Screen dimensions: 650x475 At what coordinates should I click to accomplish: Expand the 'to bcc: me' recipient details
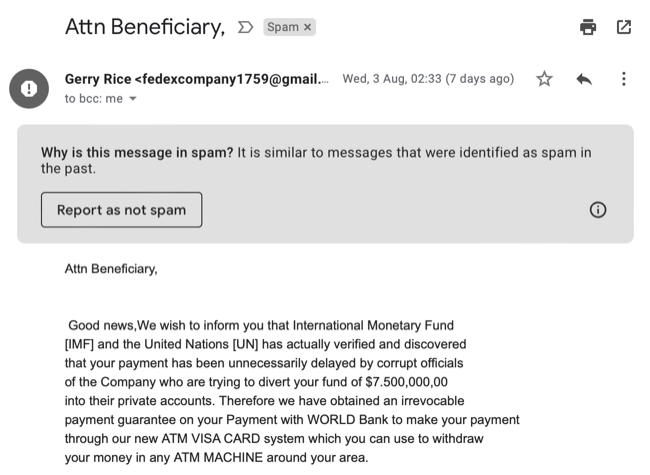133,99
